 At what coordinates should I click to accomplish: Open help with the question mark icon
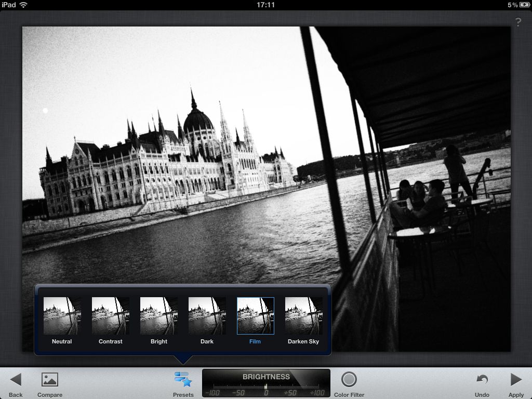[x=518, y=22]
